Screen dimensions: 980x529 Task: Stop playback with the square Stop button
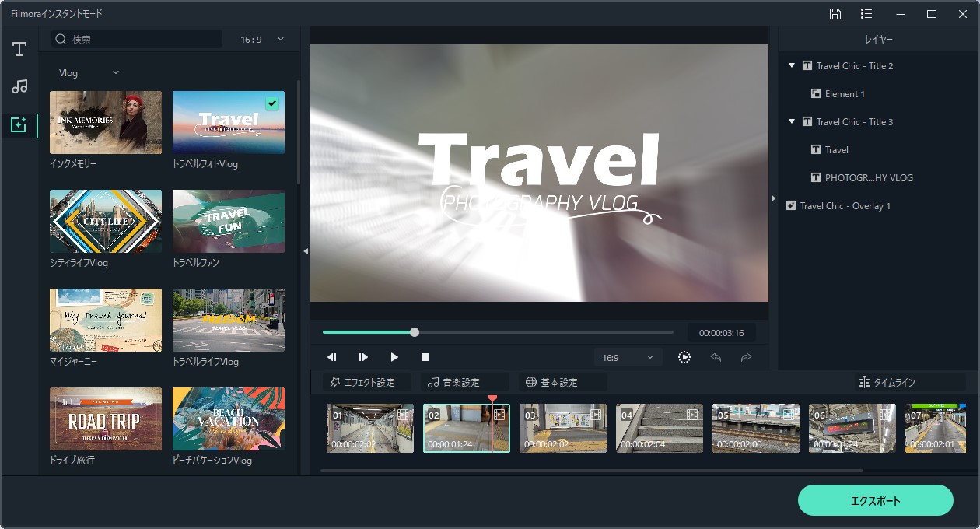(x=425, y=357)
